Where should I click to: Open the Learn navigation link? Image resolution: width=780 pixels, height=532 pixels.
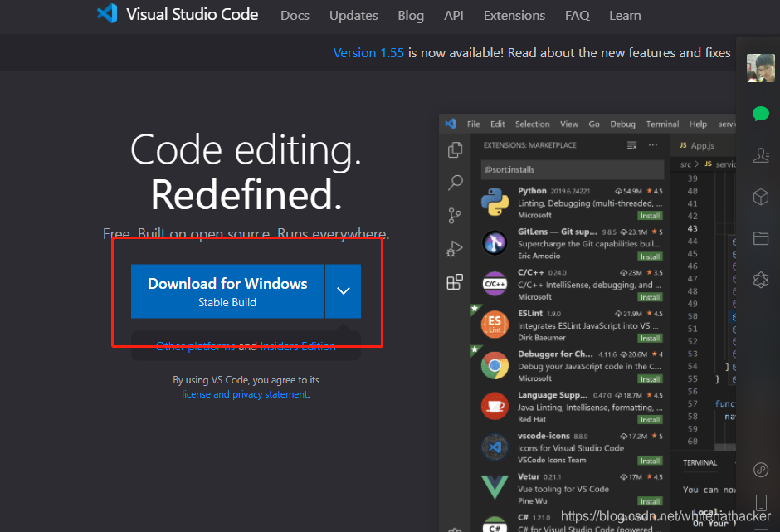pyautogui.click(x=625, y=16)
